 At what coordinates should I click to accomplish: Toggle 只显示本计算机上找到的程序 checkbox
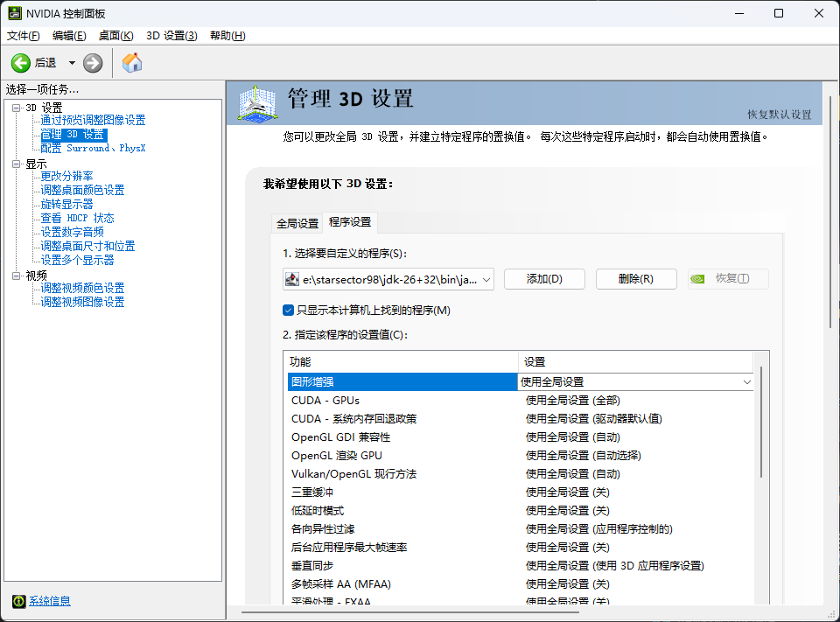(288, 311)
